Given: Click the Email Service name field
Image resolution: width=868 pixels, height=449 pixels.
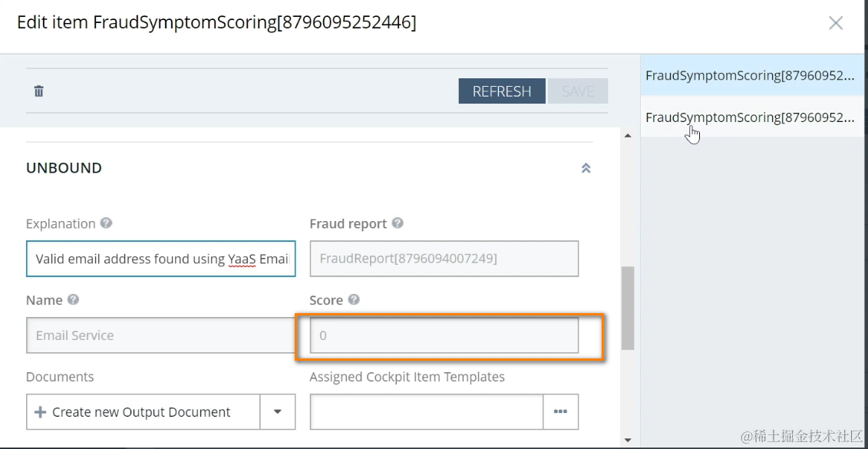Looking at the screenshot, I should 161,335.
